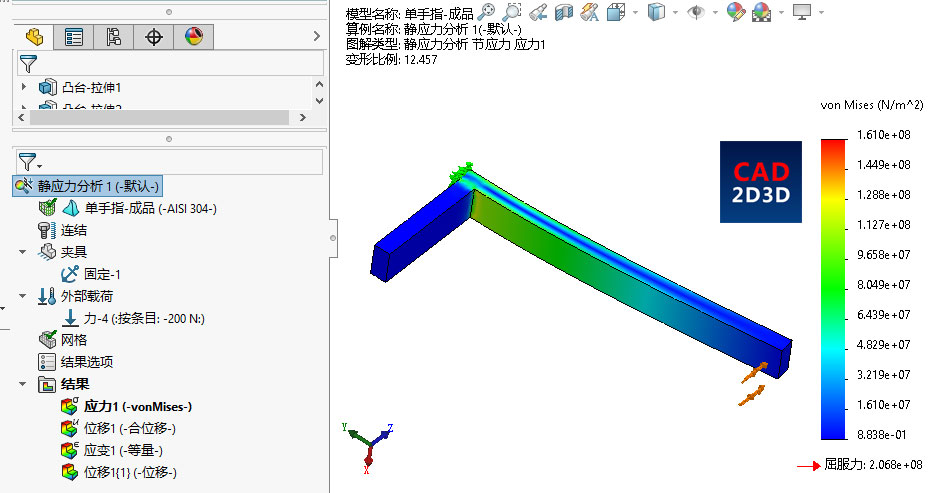Open the Dynamic Annotation Views icon
The width and height of the screenshot is (936, 493).
[x=589, y=12]
